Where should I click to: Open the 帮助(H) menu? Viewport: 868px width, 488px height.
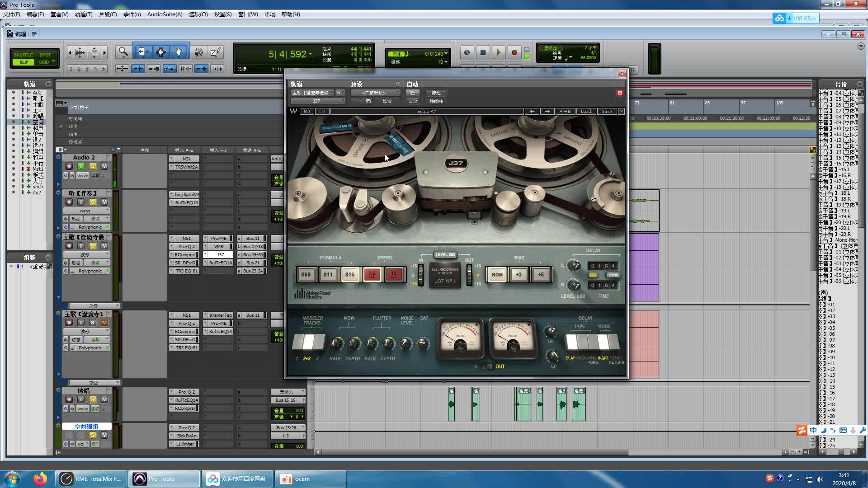291,14
